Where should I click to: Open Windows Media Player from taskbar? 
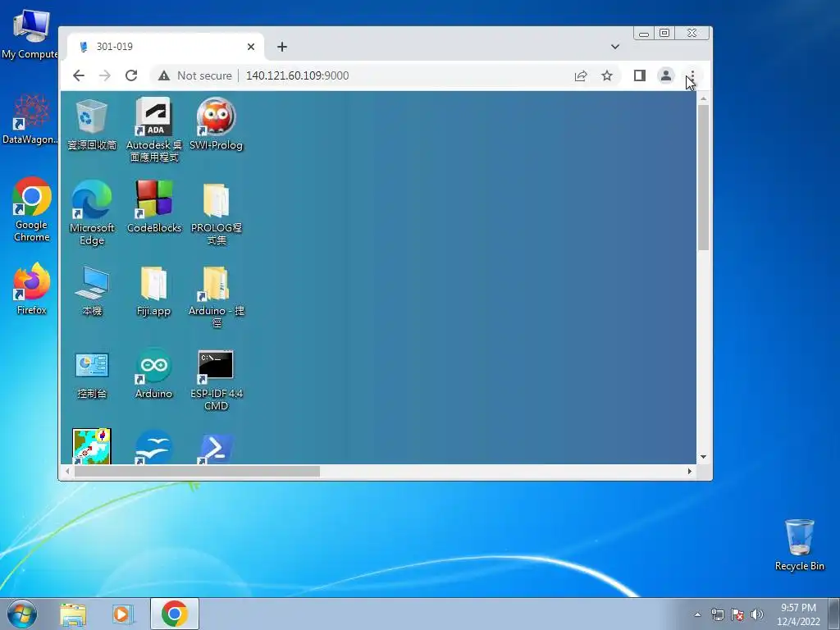123,614
